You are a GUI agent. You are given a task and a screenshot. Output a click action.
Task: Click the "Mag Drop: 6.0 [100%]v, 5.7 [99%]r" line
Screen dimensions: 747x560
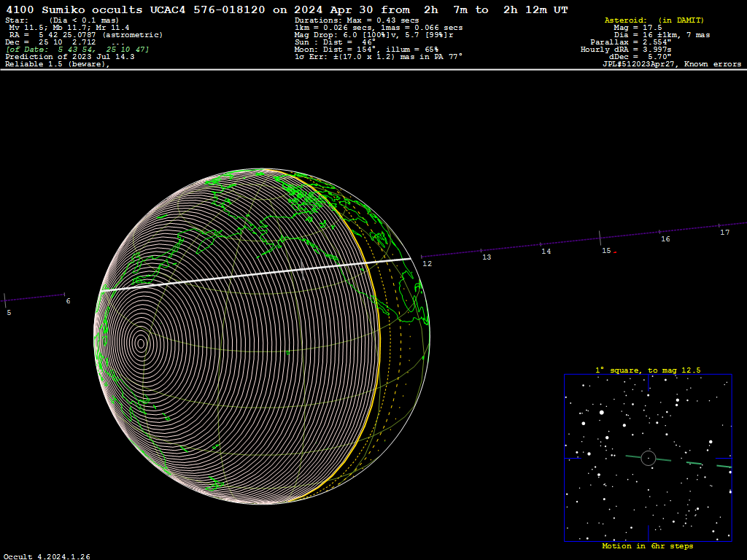(374, 35)
